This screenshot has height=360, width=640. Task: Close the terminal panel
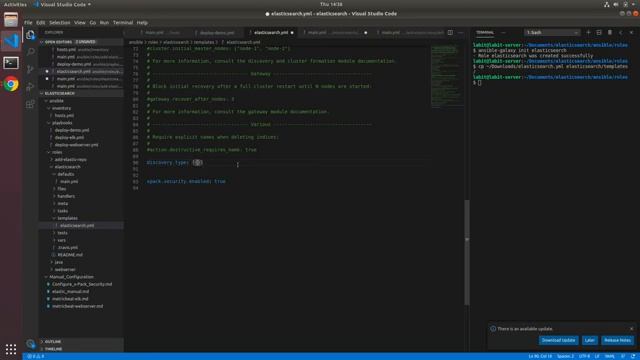click(631, 32)
